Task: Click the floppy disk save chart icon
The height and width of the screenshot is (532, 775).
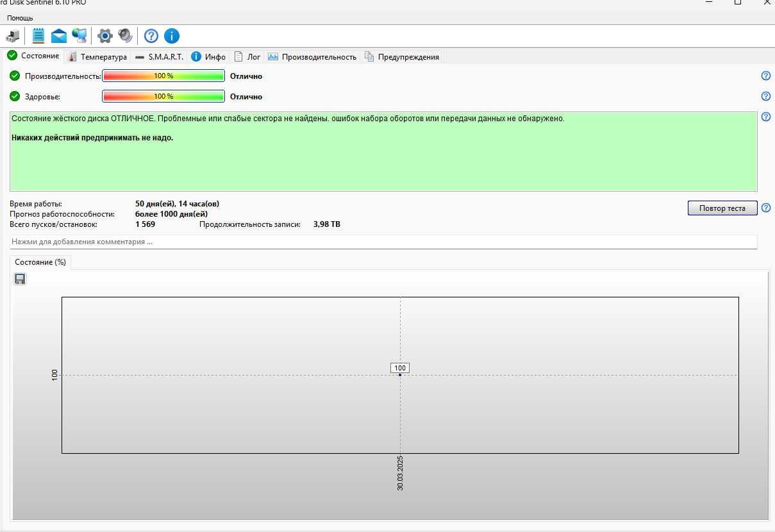Action: (20, 279)
